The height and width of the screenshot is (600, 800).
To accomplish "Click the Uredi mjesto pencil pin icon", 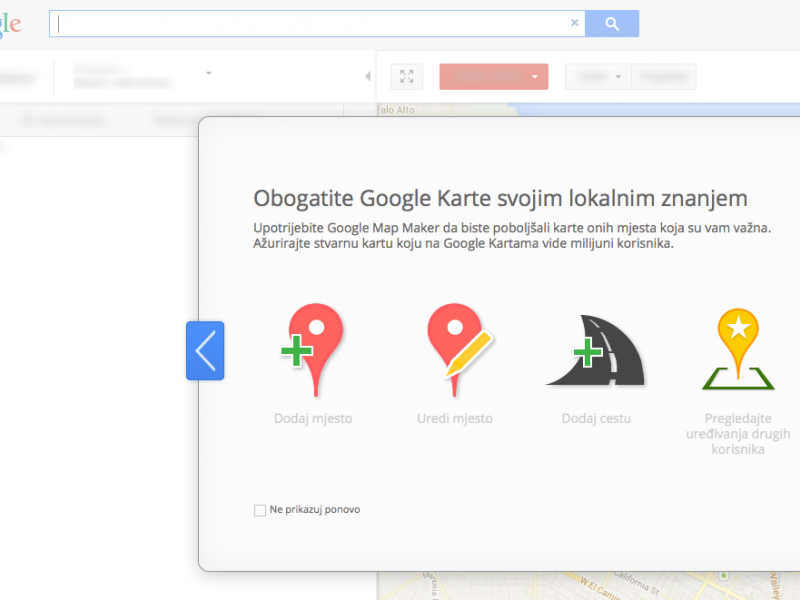I will [459, 349].
